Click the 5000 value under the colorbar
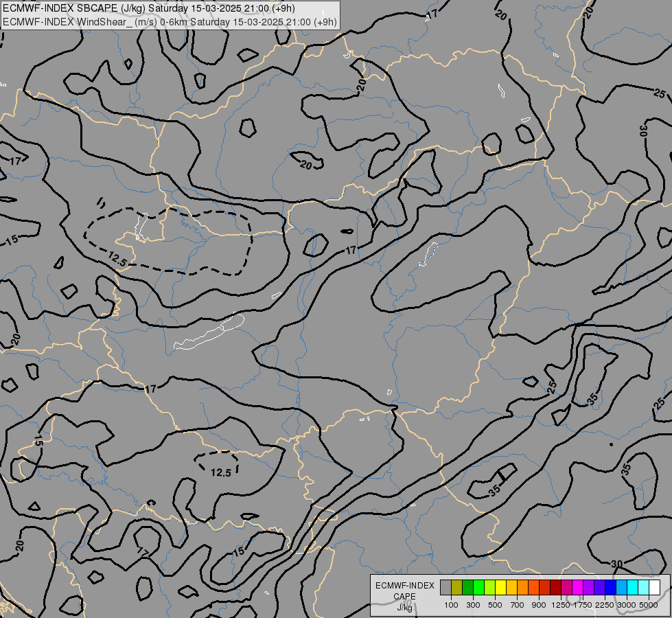Screen dimensions: 672x618 coord(649,605)
